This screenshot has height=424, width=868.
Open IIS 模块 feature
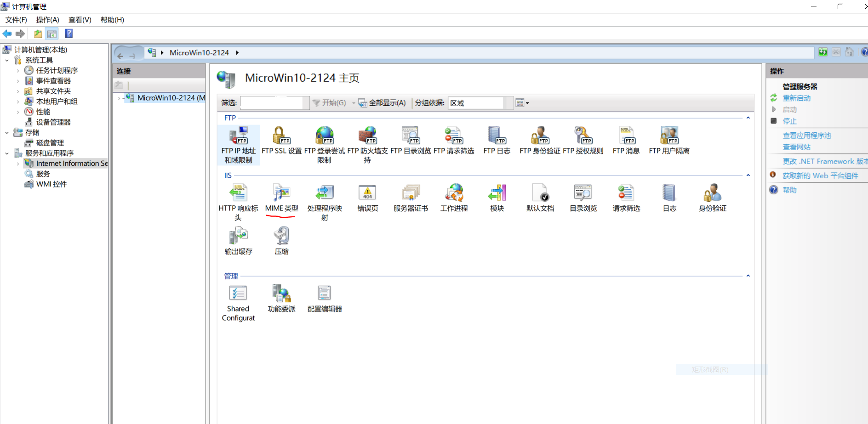497,198
